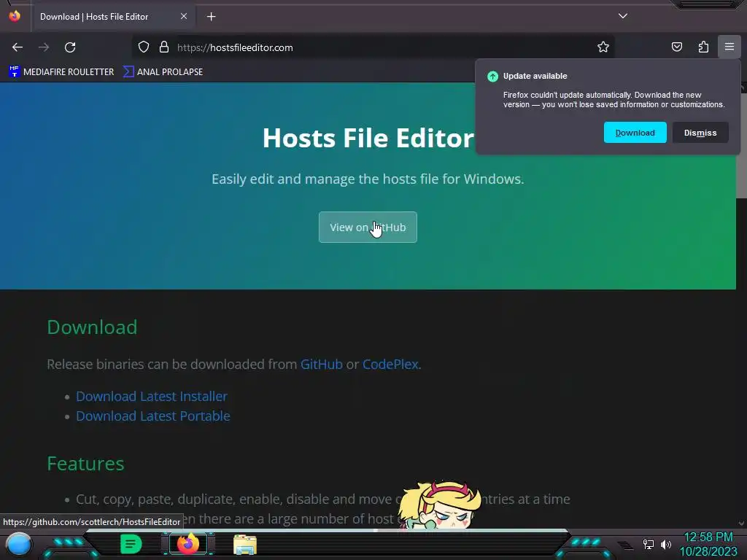
Task: Open the tracking protection shield icon
Action: [144, 47]
